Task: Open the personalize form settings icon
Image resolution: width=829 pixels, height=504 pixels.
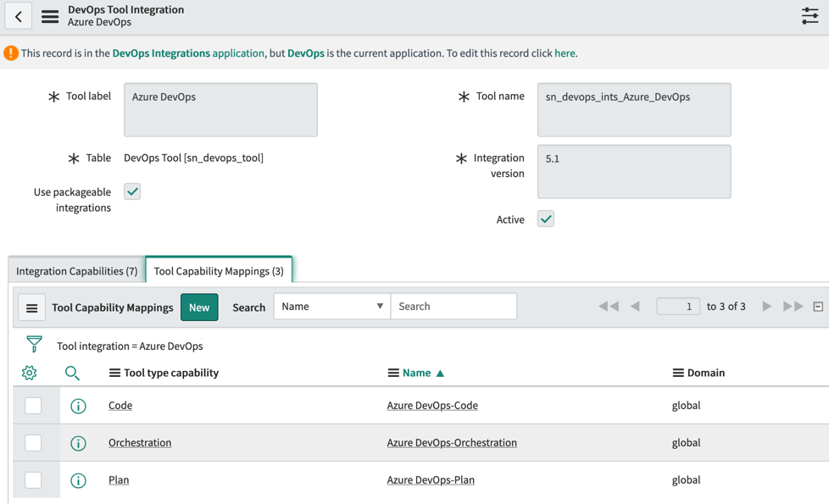Action: [x=810, y=16]
